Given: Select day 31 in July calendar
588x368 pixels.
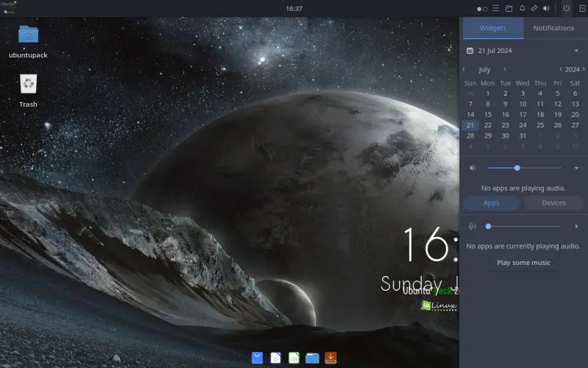Looking at the screenshot, I should [x=523, y=135].
